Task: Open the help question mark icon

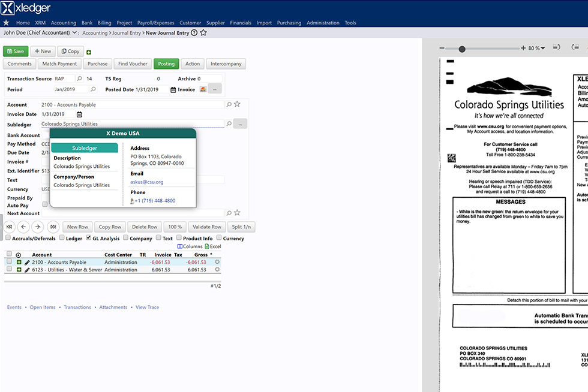Action: coord(194,32)
